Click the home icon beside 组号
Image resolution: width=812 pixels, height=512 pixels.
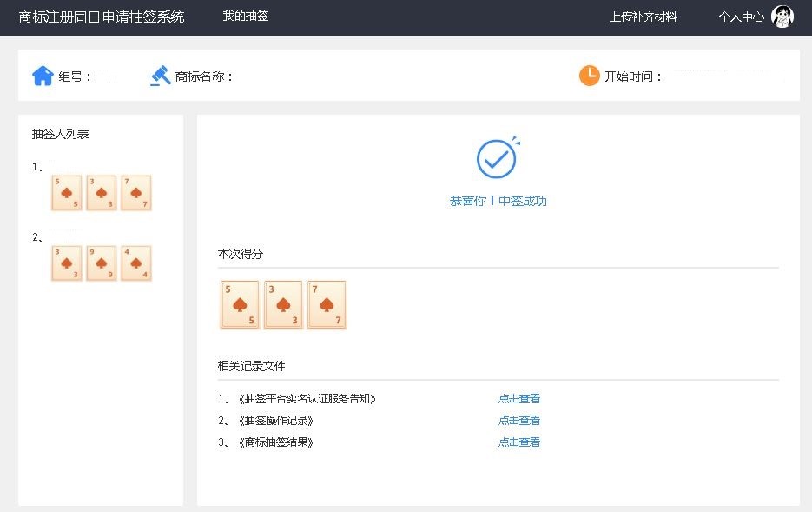pyautogui.click(x=42, y=76)
